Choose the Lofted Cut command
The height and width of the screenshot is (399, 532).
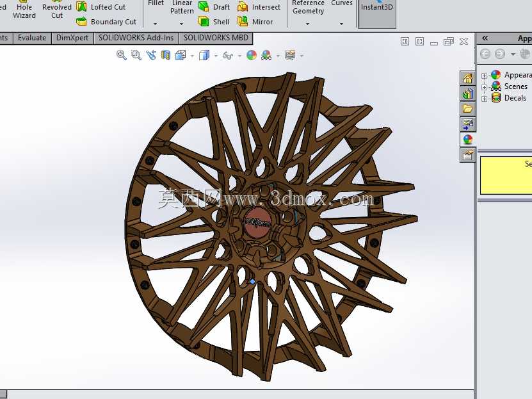click(x=101, y=7)
